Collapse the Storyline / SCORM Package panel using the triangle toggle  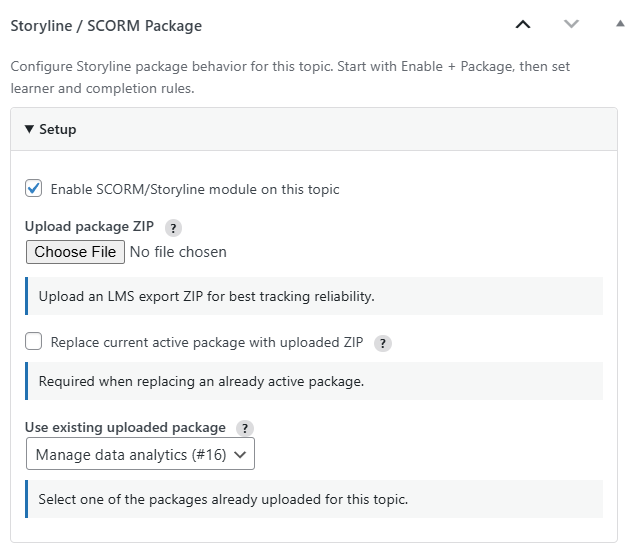click(620, 24)
